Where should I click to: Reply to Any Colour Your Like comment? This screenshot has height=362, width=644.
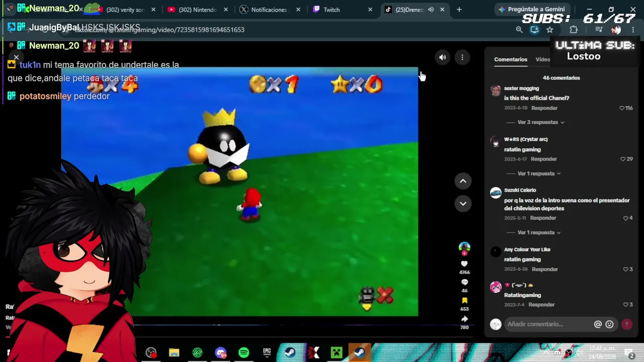click(545, 269)
